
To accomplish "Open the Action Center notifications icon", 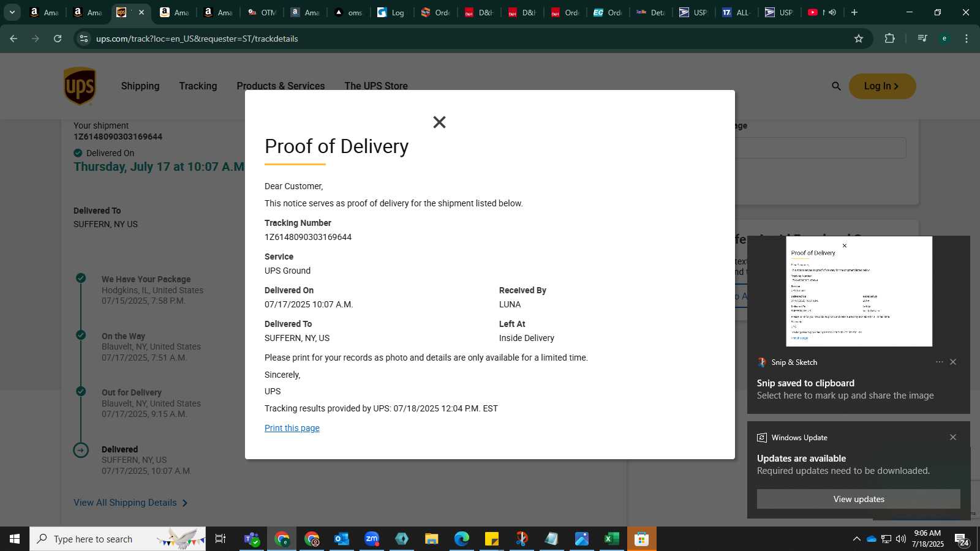I will point(962,539).
